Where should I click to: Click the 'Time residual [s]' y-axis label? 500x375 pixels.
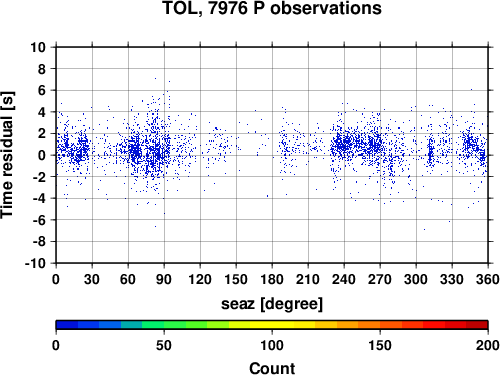[x=7, y=155]
